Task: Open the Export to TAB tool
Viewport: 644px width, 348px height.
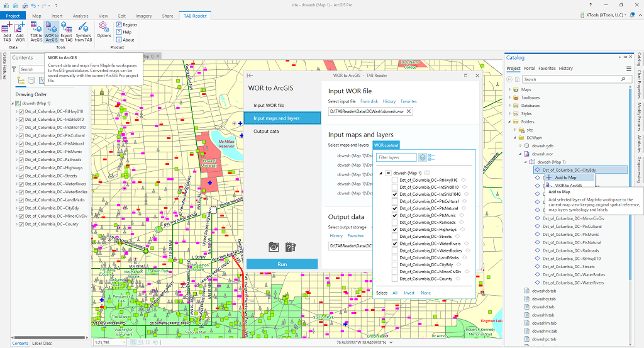Action: coord(66,31)
